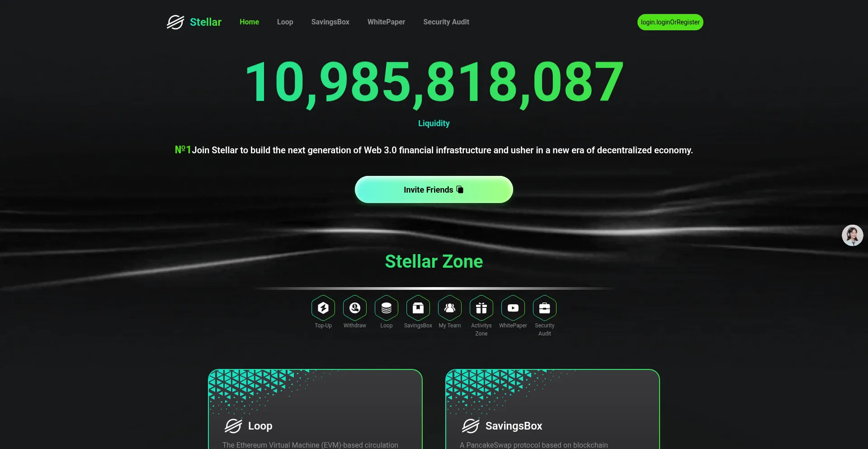This screenshot has width=868, height=449.
Task: Click the Stellar Zone heading
Action: point(434,261)
